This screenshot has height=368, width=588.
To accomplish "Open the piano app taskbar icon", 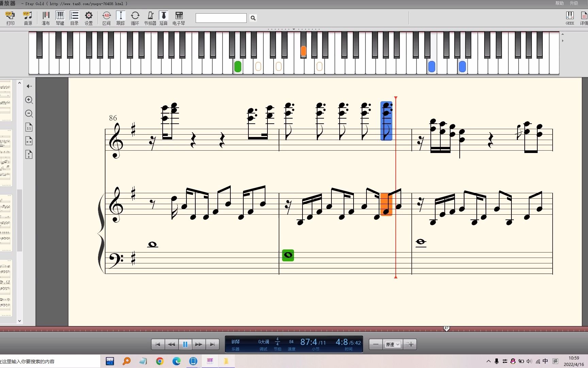I will tap(210, 361).
